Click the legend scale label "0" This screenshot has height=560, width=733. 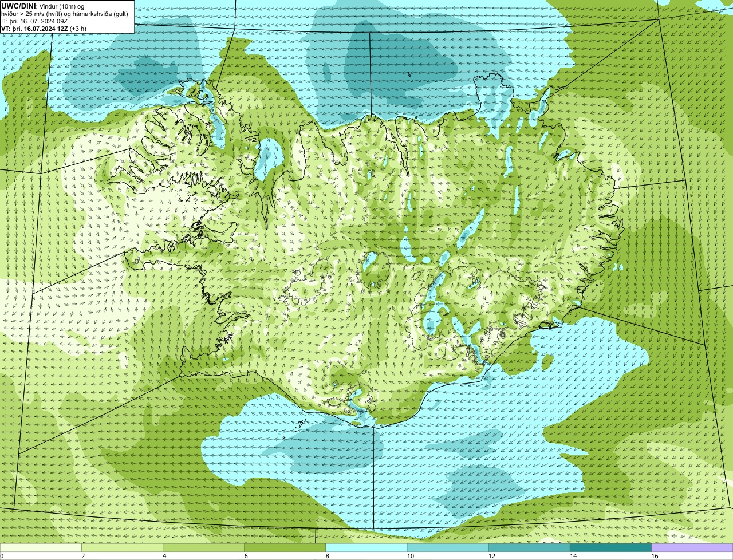2,556
